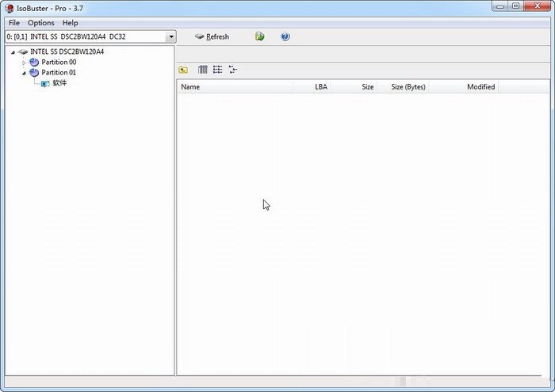Viewport: 555px width, 392px height.
Task: Switch to the tree view icon
Action: click(232, 70)
